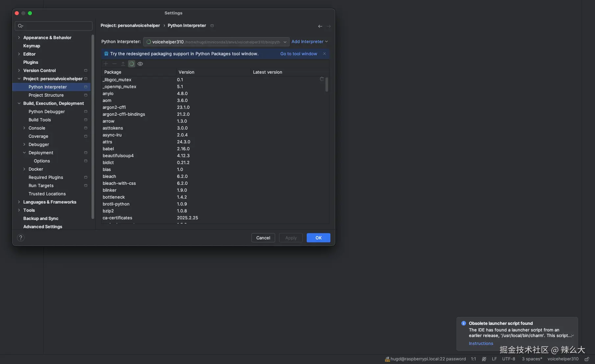Image resolution: width=595 pixels, height=364 pixels.
Task: Confirm settings with the OK button
Action: click(319, 238)
